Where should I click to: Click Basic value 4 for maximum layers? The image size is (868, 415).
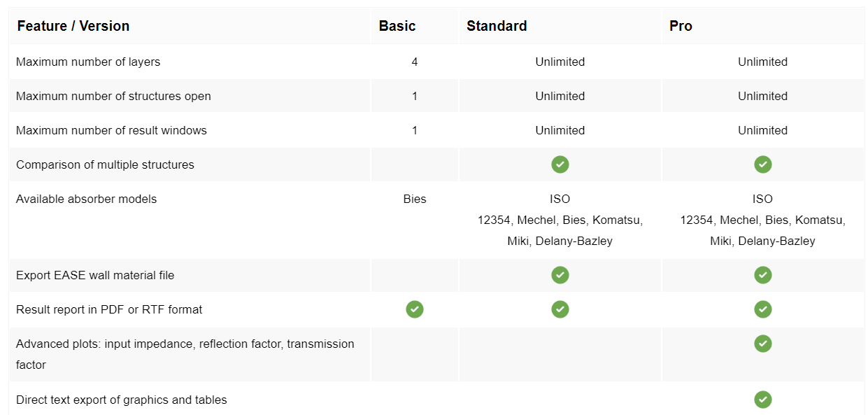pos(415,62)
